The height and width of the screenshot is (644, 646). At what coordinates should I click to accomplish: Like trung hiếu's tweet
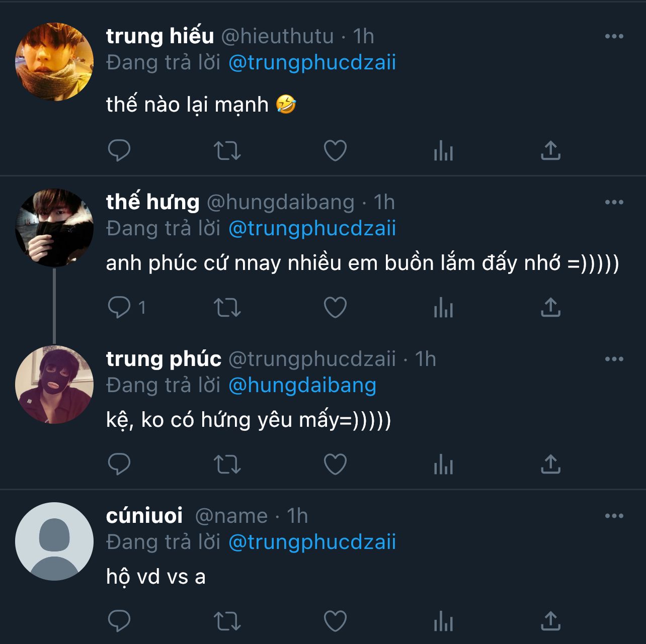click(x=335, y=150)
